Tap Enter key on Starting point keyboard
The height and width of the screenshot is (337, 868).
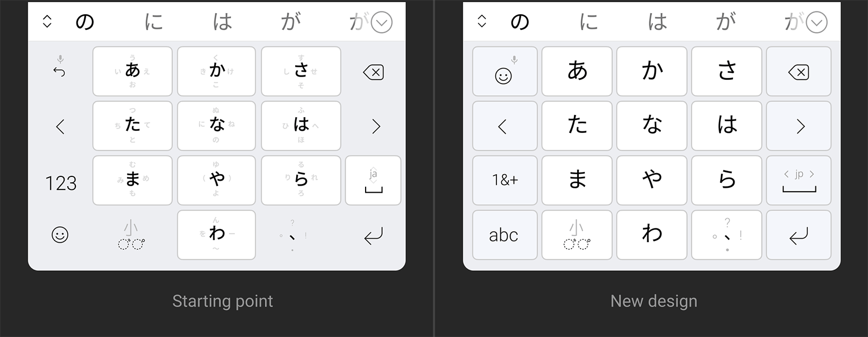(373, 235)
